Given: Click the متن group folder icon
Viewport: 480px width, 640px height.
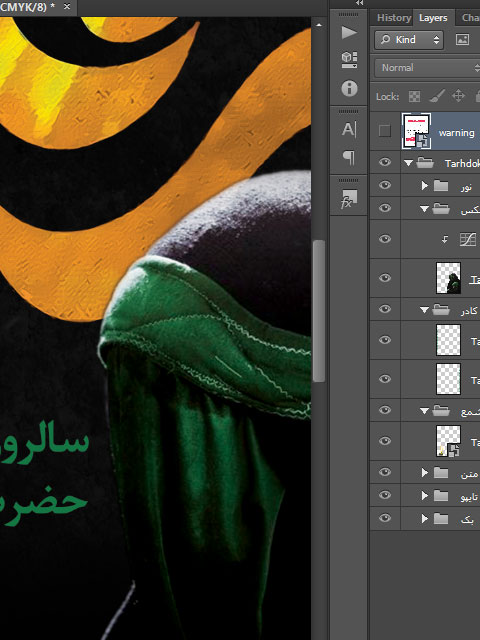Looking at the screenshot, I should click(x=441, y=472).
